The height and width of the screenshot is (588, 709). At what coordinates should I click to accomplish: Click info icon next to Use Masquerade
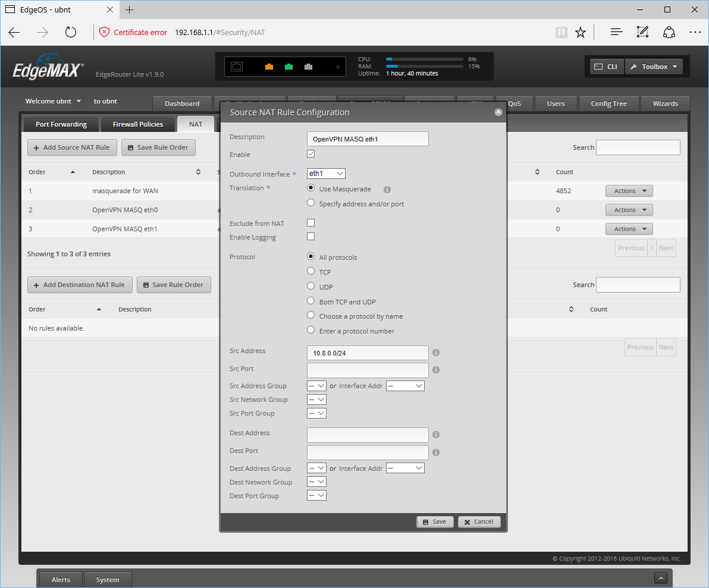[387, 190]
